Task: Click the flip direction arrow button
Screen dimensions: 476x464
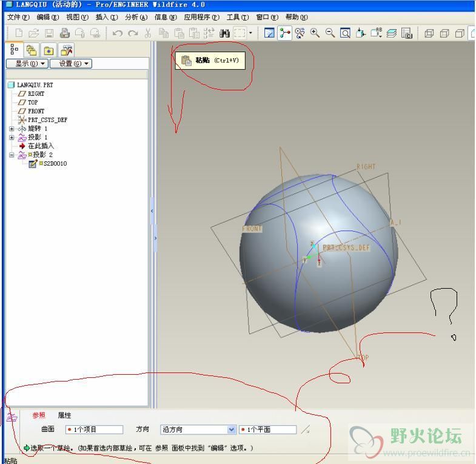Action: pyautogui.click(x=306, y=429)
